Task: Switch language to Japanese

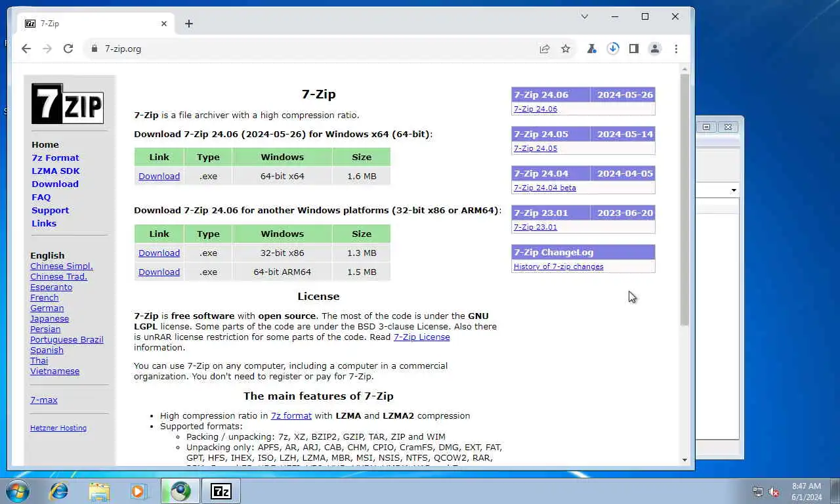Action: coord(49,318)
